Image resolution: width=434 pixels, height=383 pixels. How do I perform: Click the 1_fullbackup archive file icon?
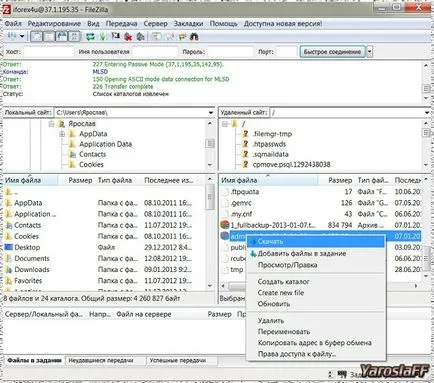point(225,225)
